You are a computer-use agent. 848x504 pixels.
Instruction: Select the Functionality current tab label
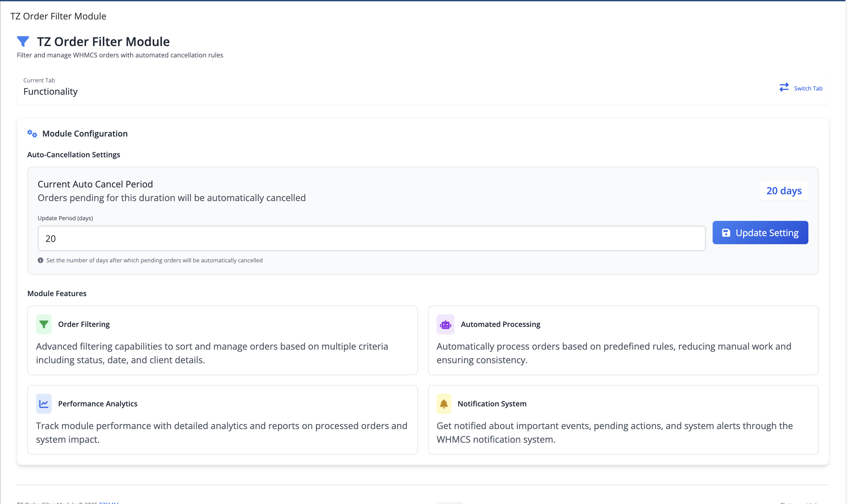pos(50,91)
